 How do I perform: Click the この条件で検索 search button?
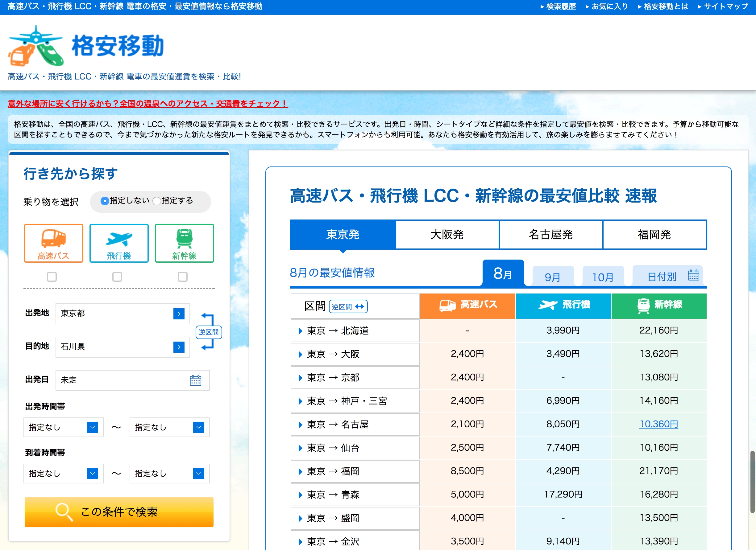click(x=119, y=512)
